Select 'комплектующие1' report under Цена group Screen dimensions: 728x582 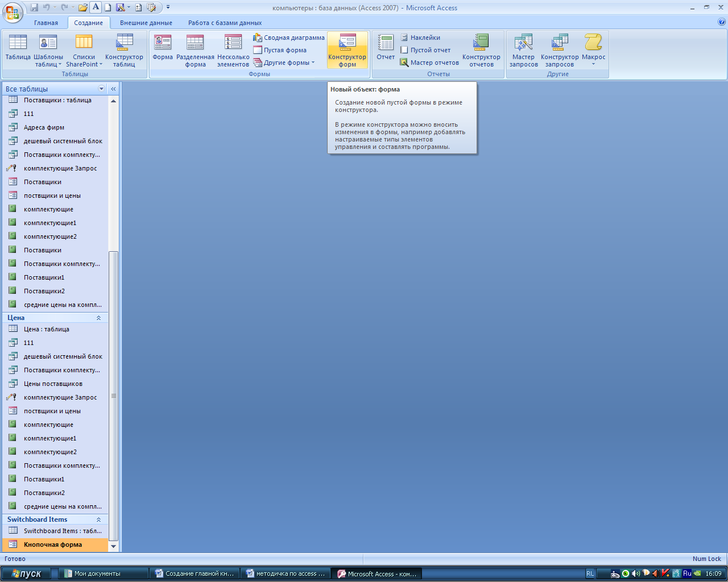[55, 438]
